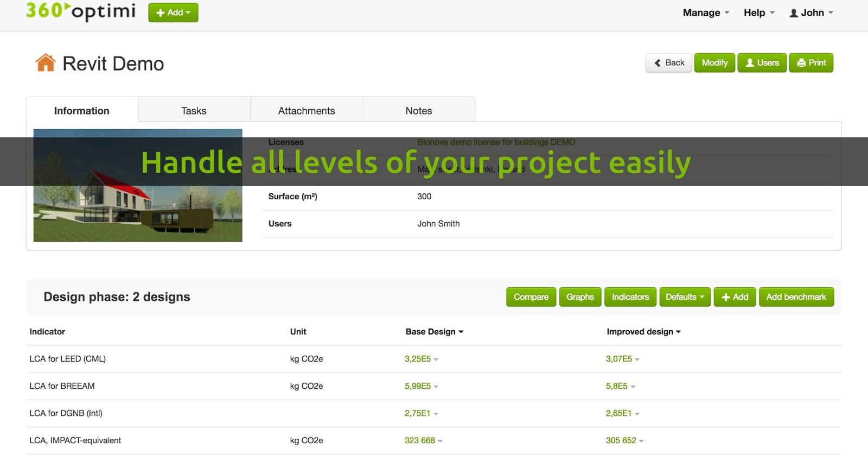This screenshot has height=467, width=868.
Task: Click the 360 optimi logo
Action: (81, 11)
